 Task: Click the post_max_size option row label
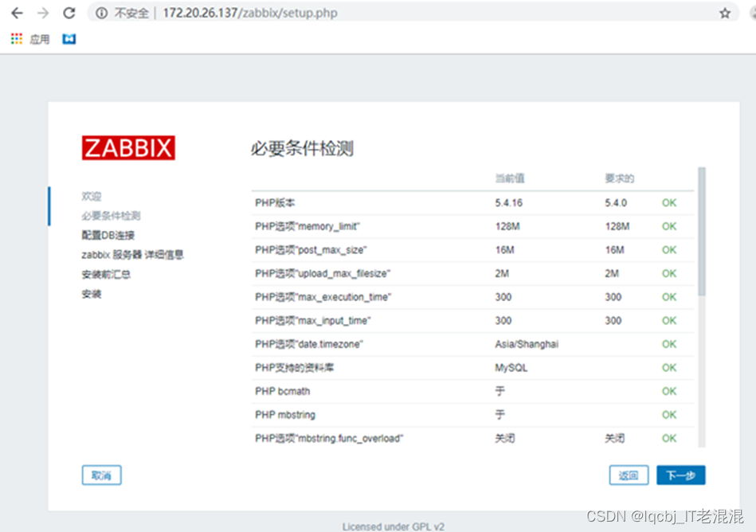tap(311, 250)
